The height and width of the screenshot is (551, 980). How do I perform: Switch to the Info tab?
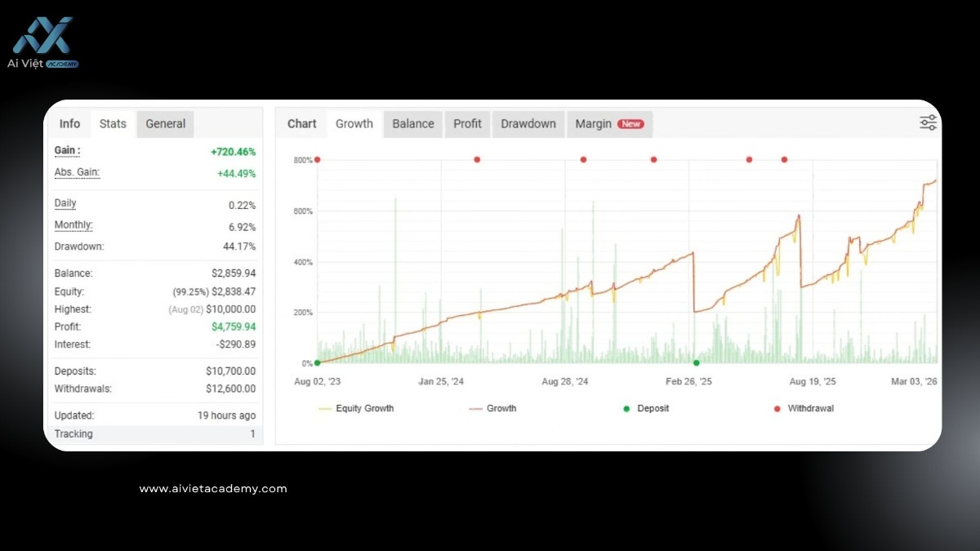pyautogui.click(x=69, y=123)
